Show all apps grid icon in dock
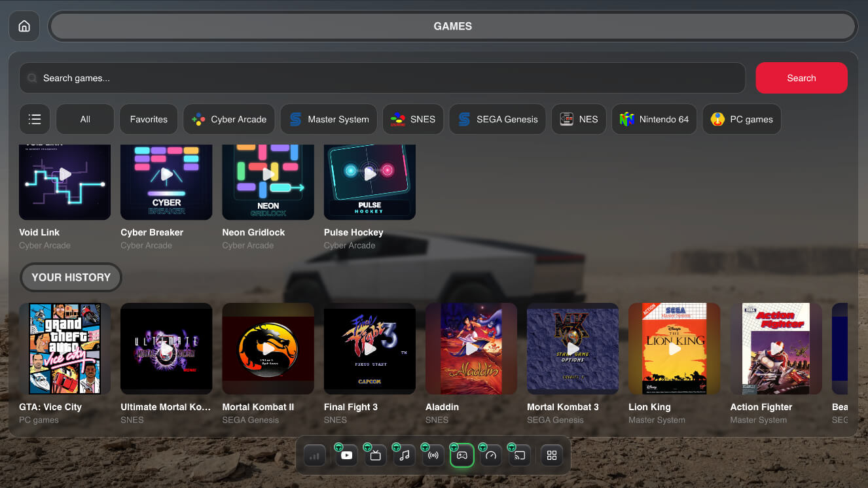 [552, 455]
